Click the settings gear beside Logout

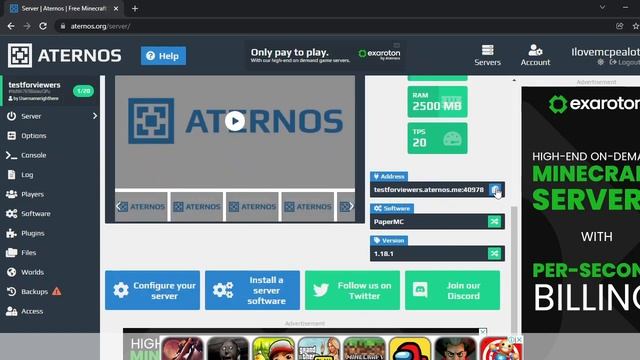click(600, 62)
